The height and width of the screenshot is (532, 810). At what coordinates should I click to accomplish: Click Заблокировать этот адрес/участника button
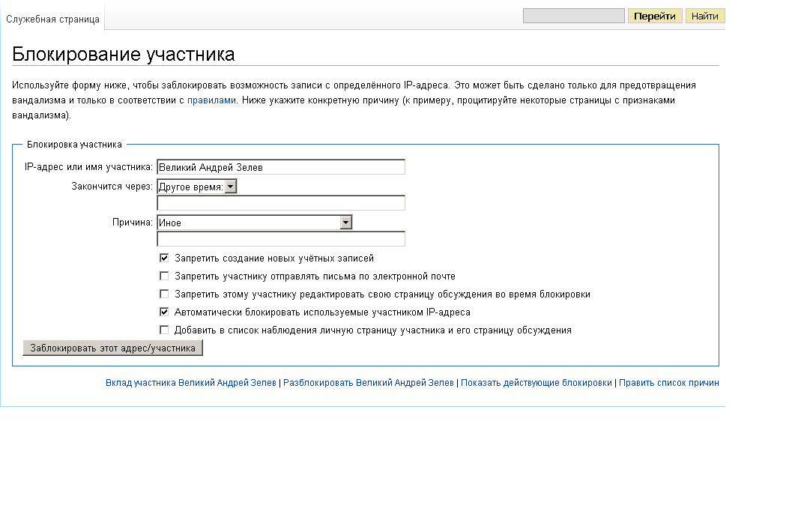tap(112, 348)
